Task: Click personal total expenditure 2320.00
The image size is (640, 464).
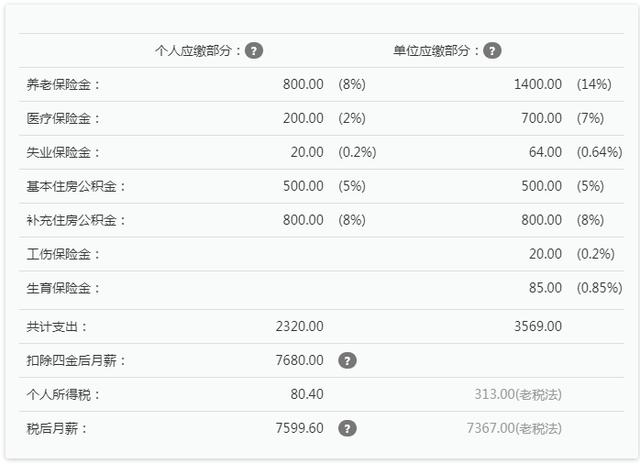Action: coord(299,326)
